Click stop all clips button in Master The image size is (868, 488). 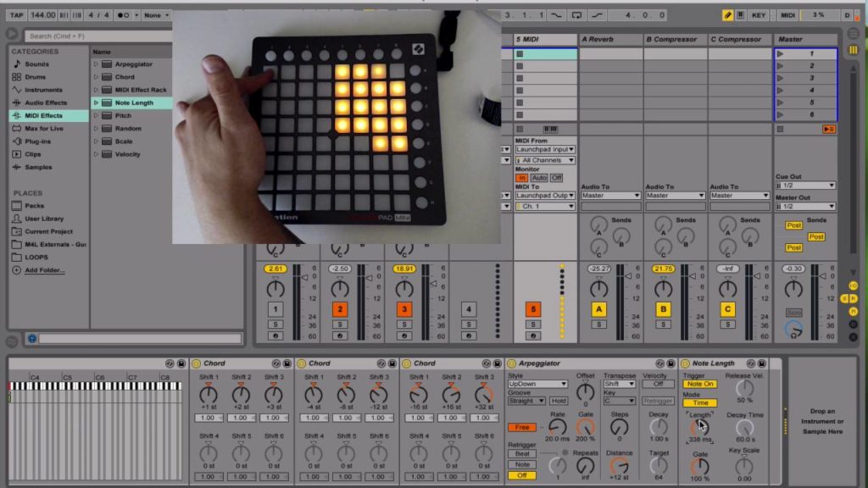[780, 129]
